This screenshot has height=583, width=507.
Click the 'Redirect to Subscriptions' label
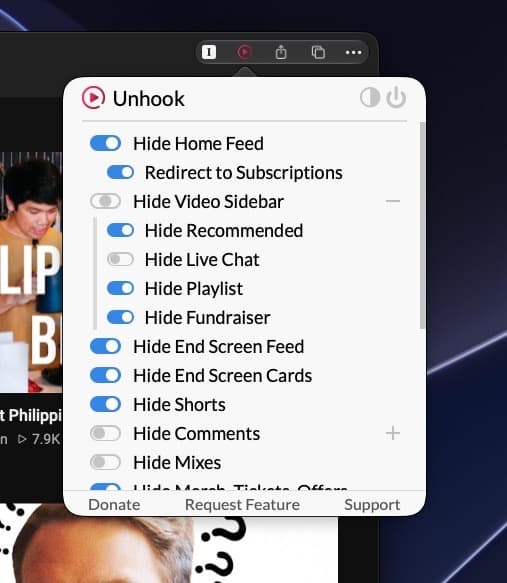click(244, 173)
